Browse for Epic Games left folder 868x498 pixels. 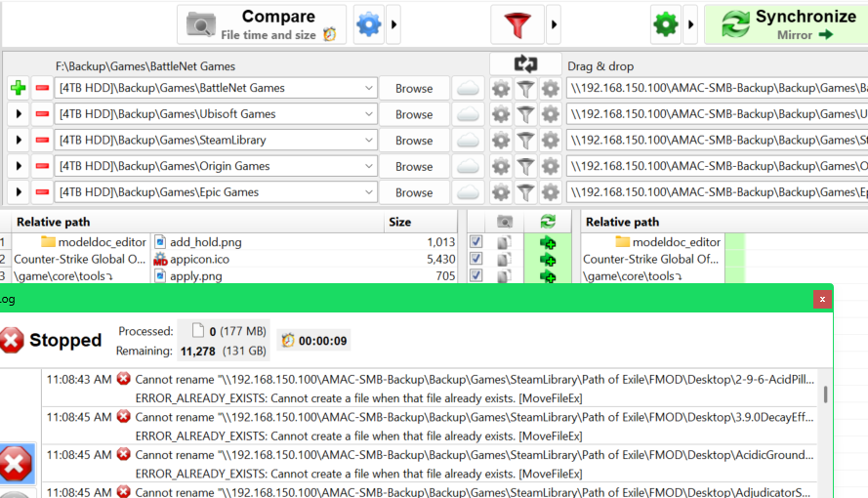[x=414, y=192]
